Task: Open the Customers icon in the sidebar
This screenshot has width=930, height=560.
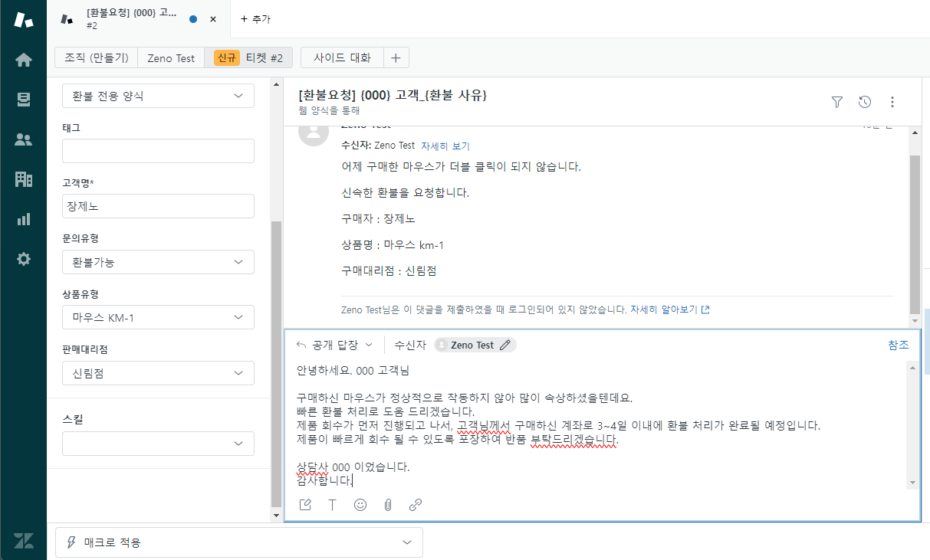Action: pos(24,139)
